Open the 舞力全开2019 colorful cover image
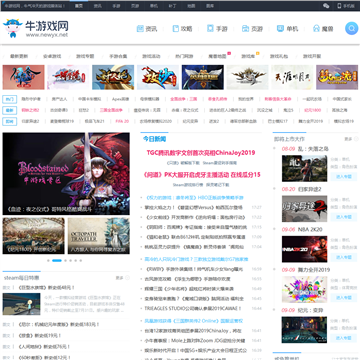Viewport: 360px width, 360px height. pyautogui.click(x=304, y=289)
